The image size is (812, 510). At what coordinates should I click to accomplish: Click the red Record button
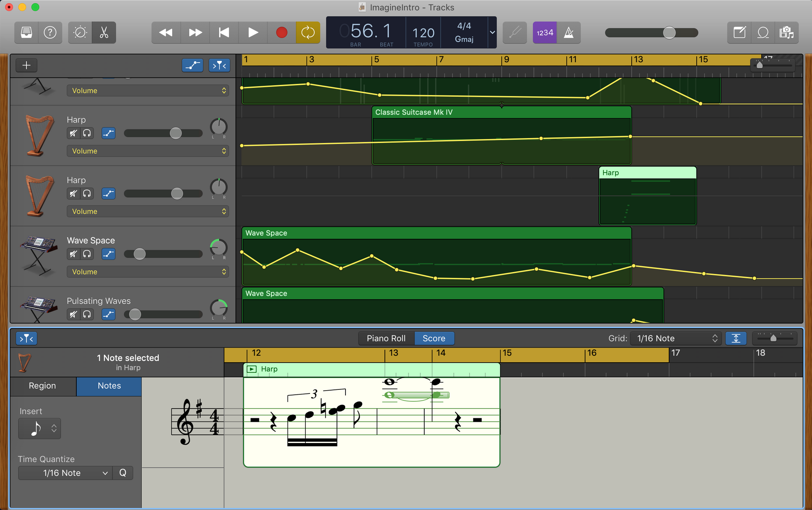click(x=281, y=32)
